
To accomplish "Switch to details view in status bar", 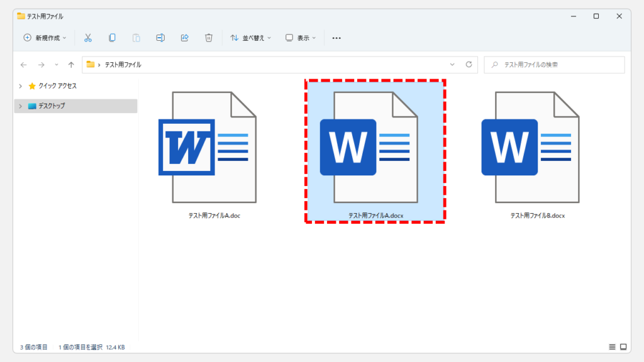I will [x=612, y=347].
